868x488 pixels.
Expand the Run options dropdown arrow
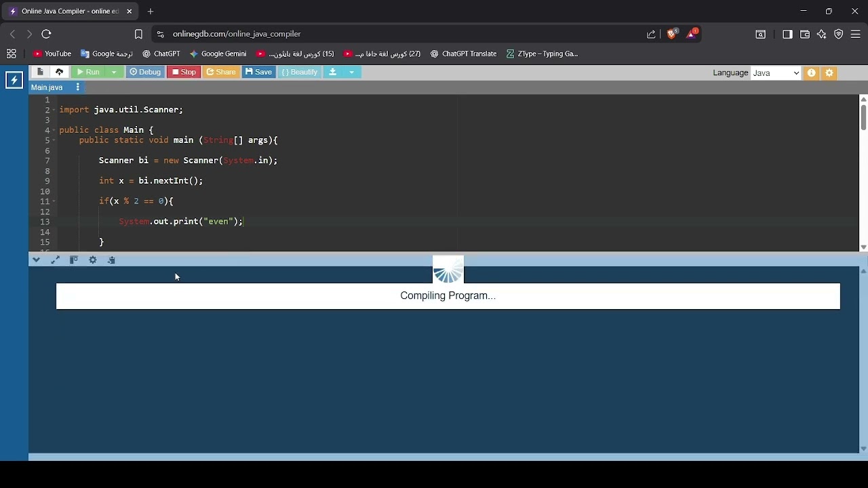point(115,72)
